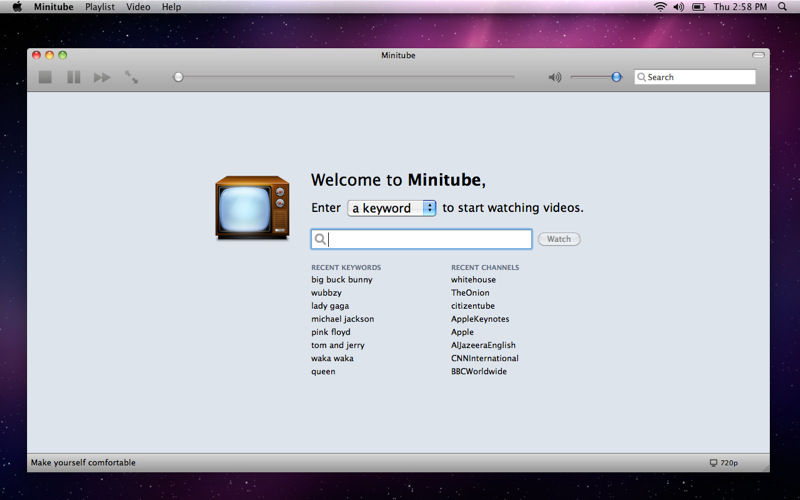Image resolution: width=800 pixels, height=500 pixels.
Task: Click the Wi-Fi status icon in menu bar
Action: pyautogui.click(x=660, y=7)
